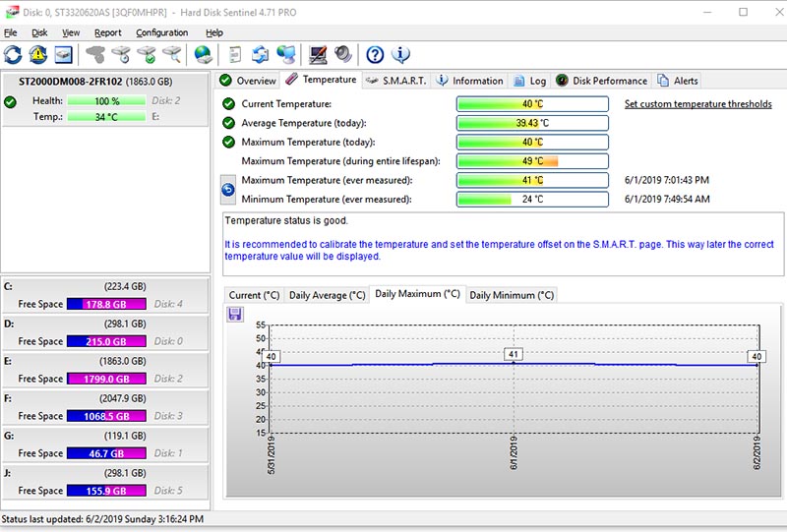Image resolution: width=787 pixels, height=532 pixels.
Task: Select the J: drive partition entry
Action: pyautogui.click(x=105, y=482)
